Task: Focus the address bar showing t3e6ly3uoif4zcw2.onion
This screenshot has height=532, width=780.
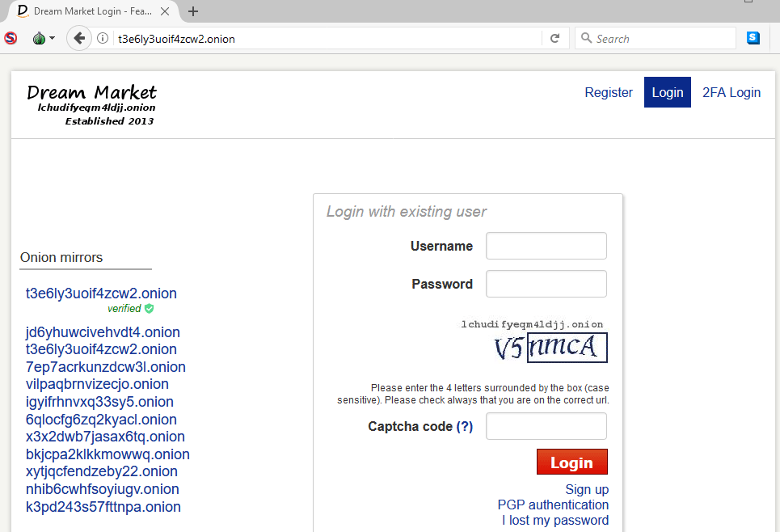Action: [x=328, y=39]
